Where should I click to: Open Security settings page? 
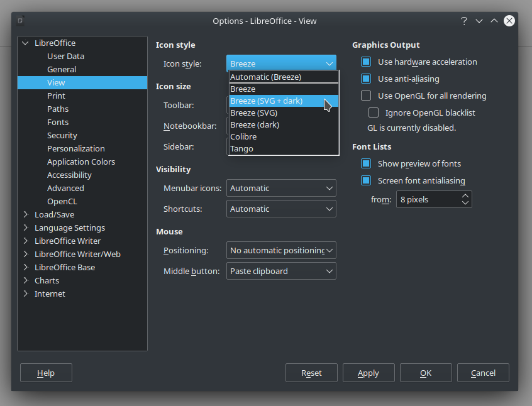click(62, 136)
